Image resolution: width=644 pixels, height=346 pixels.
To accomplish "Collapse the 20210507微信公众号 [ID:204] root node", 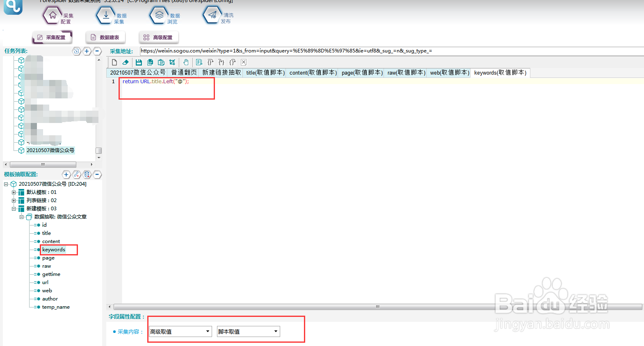I will (x=6, y=184).
